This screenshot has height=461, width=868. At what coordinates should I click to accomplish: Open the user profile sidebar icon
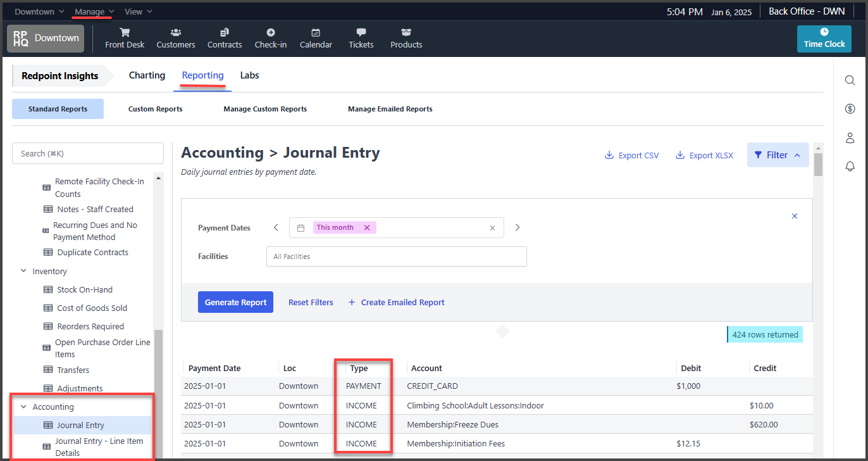(850, 137)
